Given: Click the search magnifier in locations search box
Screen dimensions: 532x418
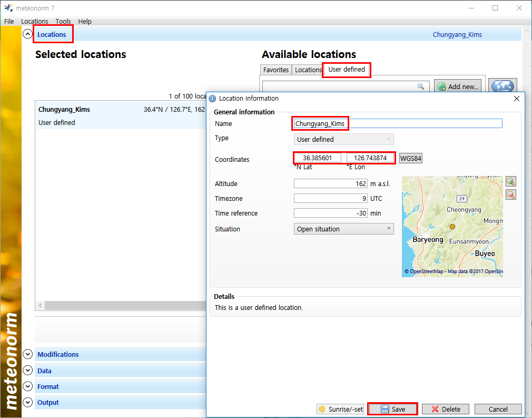Looking at the screenshot, I should pyautogui.click(x=420, y=86).
